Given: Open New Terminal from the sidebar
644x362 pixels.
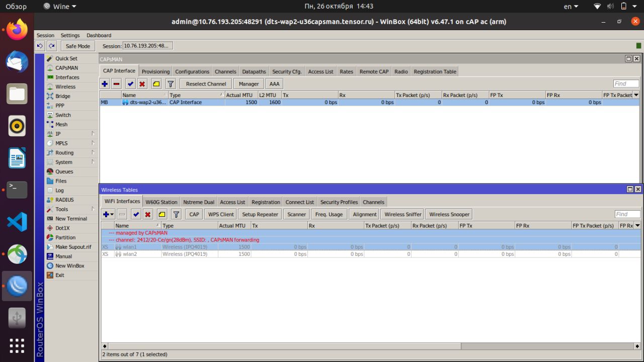Looking at the screenshot, I should [x=71, y=219].
